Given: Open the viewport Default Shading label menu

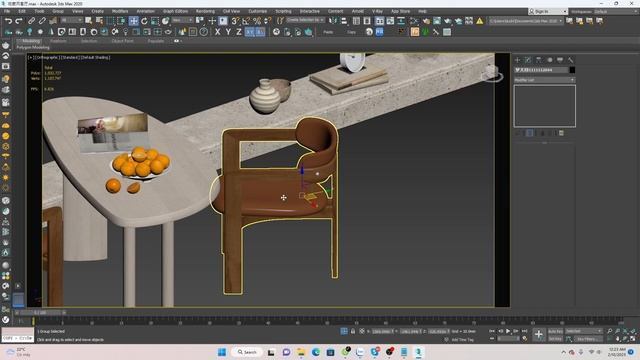Looking at the screenshot, I should [96, 58].
